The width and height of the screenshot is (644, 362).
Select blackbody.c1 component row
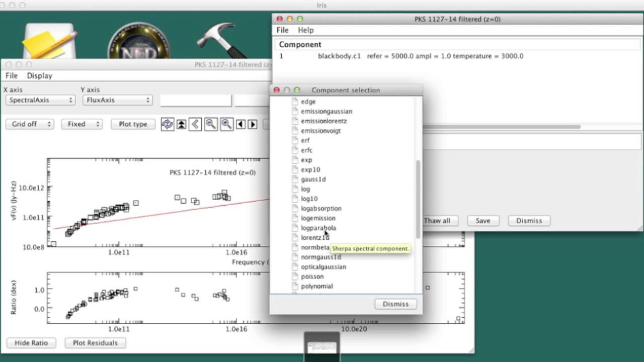(458, 56)
